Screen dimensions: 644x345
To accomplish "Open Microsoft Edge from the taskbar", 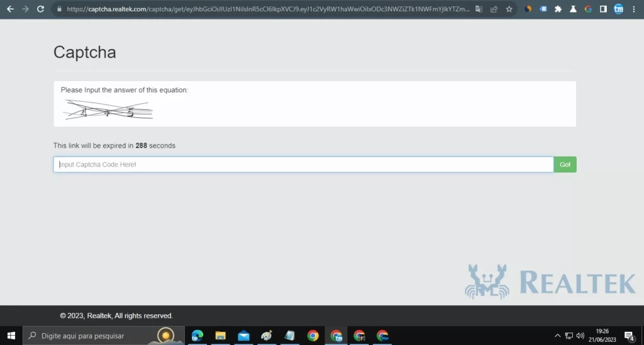I will [x=197, y=336].
